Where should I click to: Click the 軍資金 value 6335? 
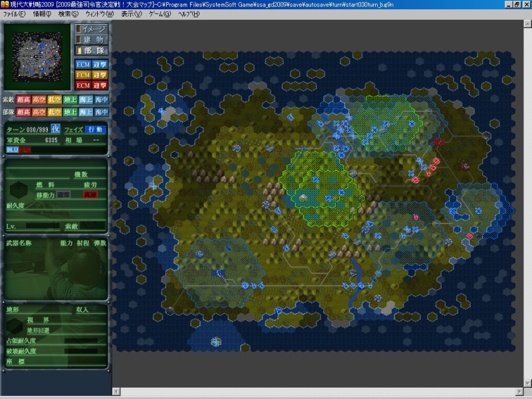pyautogui.click(x=51, y=140)
